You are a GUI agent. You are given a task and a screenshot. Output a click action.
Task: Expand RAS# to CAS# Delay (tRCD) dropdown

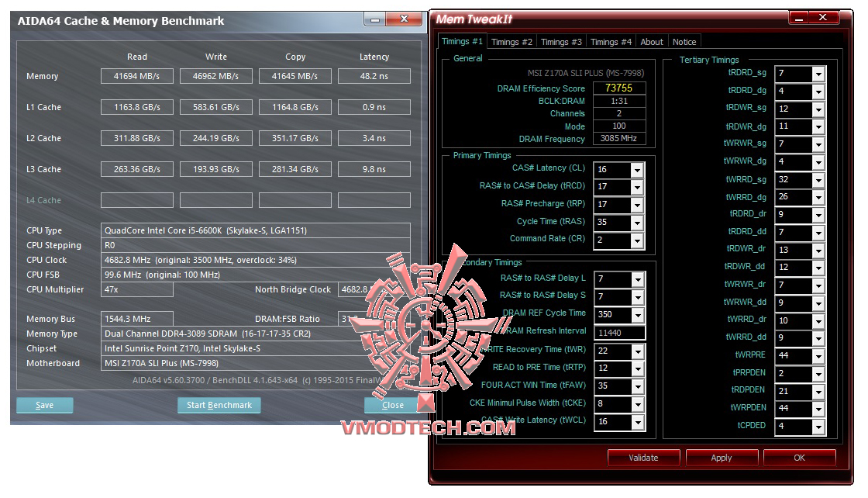click(637, 187)
